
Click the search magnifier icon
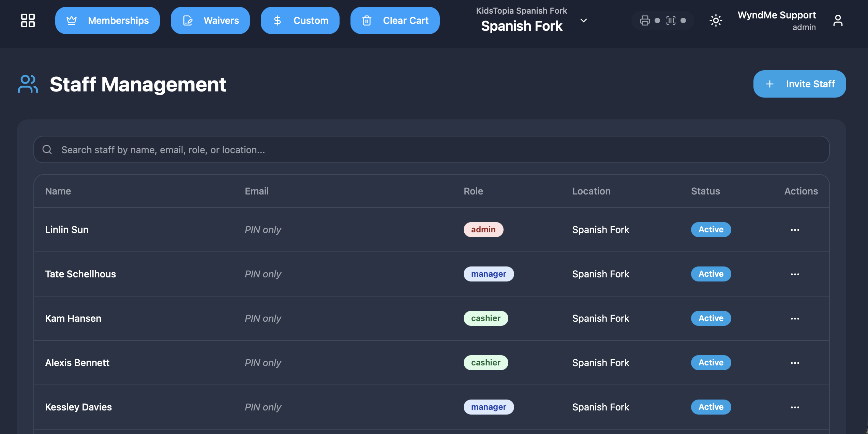pos(47,149)
